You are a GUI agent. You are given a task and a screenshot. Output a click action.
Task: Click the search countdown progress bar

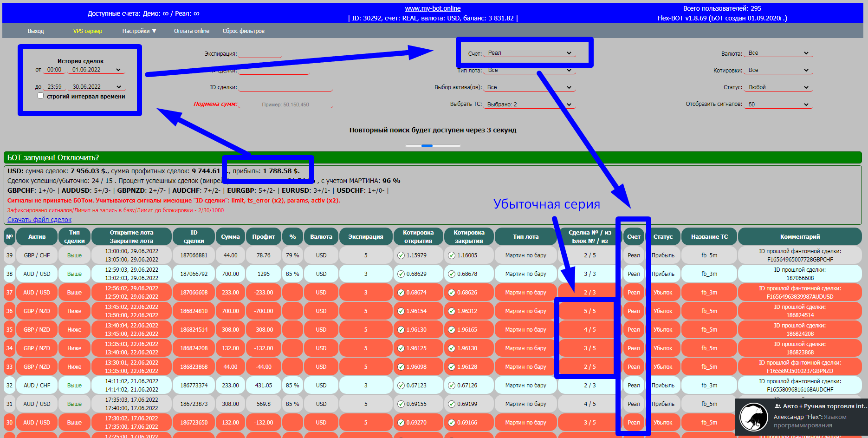point(433,146)
